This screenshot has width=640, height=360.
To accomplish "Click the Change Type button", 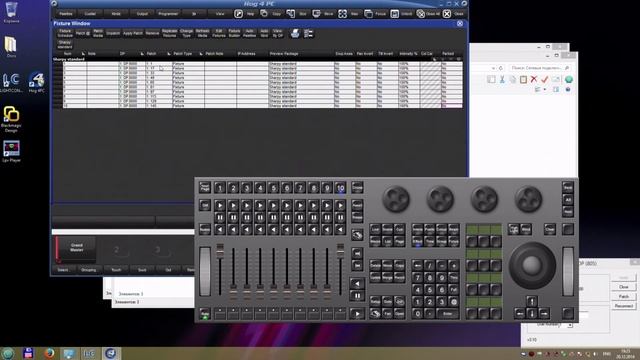I will pos(187,33).
